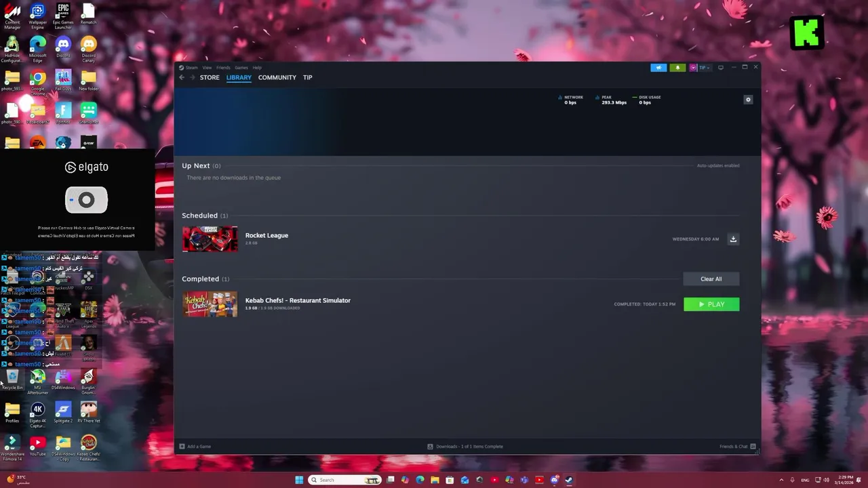Select the New folder desktop icon
This screenshot has height=488, width=868.
point(88,81)
